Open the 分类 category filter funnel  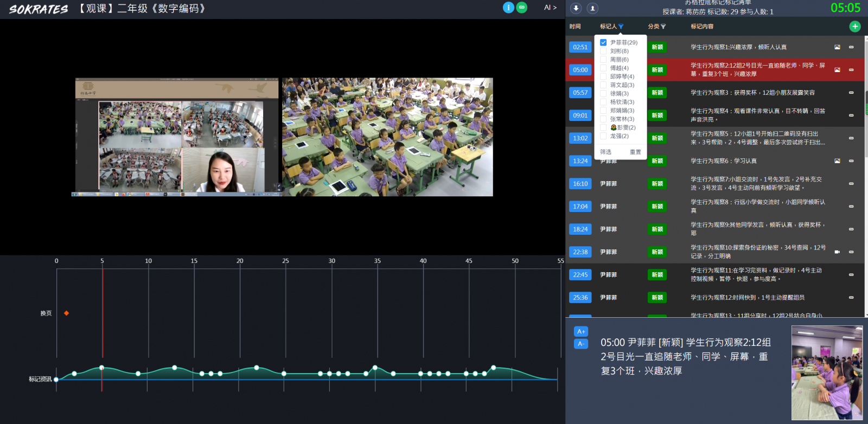663,27
